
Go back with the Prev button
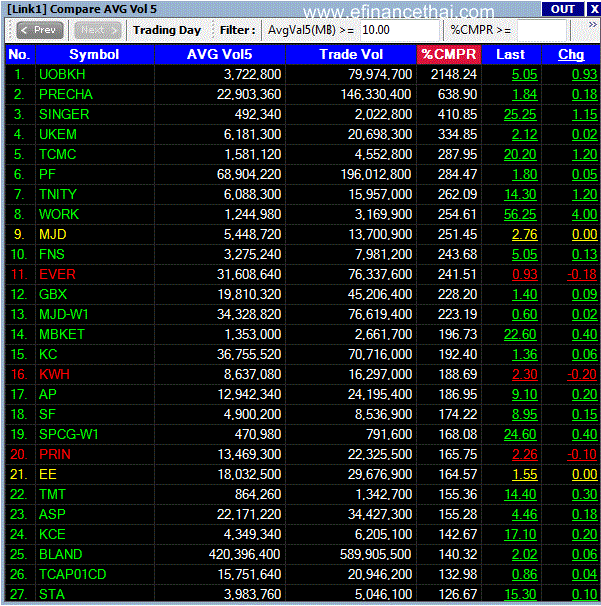[x=40, y=30]
